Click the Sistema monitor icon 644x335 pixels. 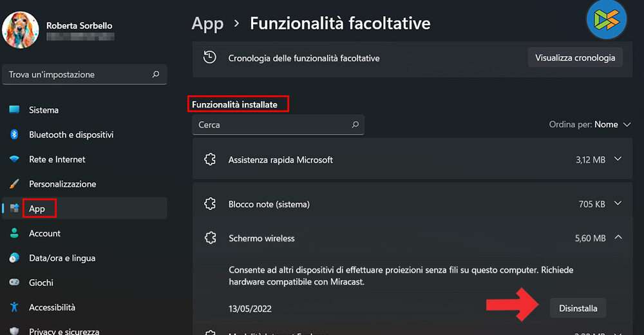click(x=14, y=110)
